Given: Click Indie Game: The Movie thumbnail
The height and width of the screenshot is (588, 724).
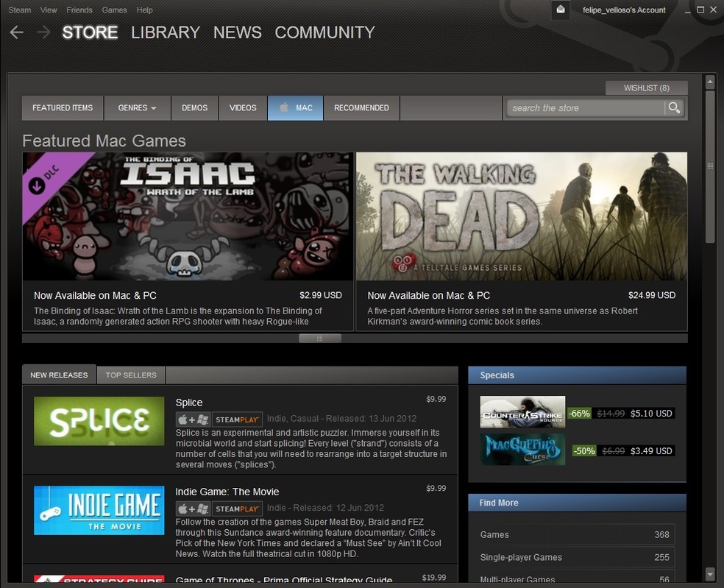Looking at the screenshot, I should pyautogui.click(x=99, y=510).
